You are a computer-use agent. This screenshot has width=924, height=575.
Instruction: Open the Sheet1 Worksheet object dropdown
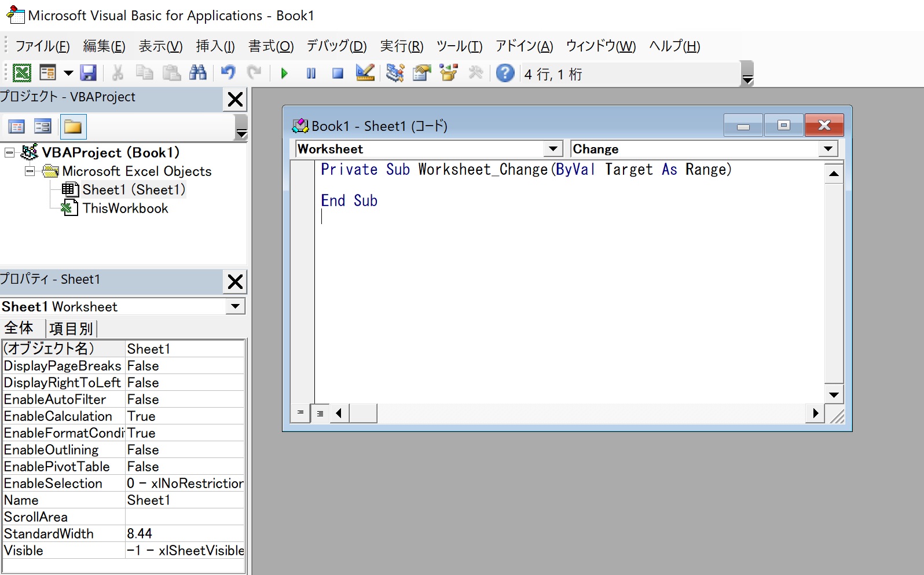(x=235, y=306)
